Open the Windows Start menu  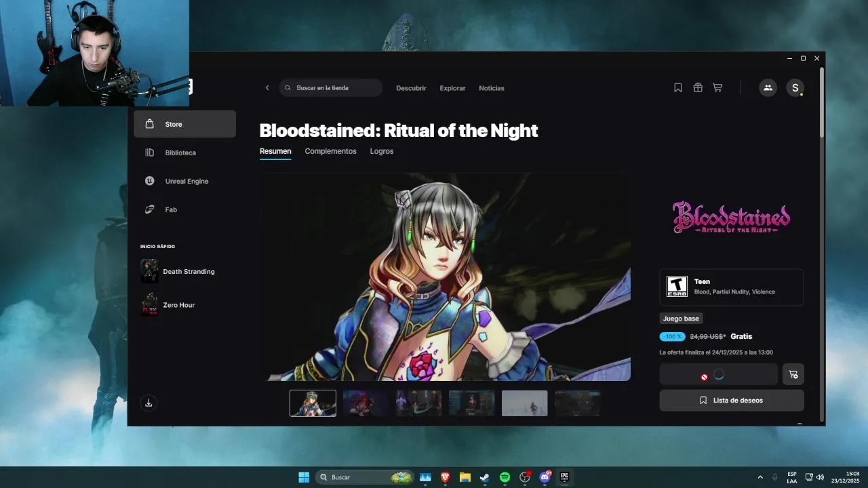[x=304, y=477]
